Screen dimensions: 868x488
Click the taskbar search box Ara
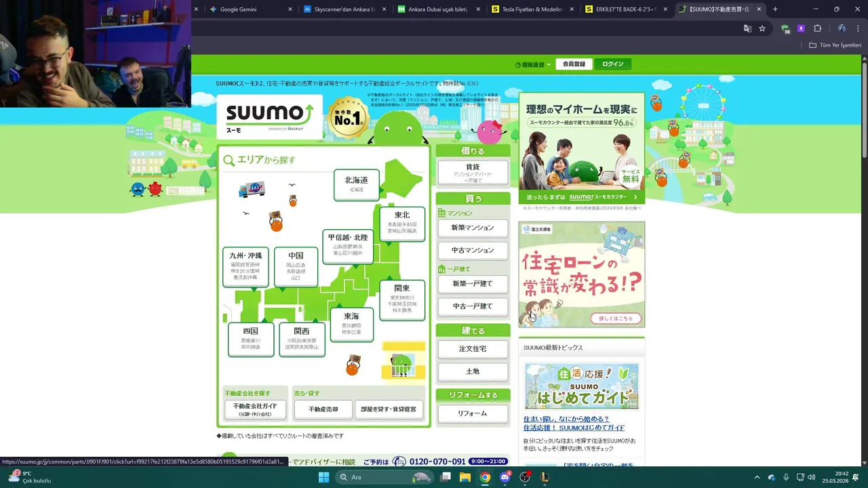tap(384, 477)
